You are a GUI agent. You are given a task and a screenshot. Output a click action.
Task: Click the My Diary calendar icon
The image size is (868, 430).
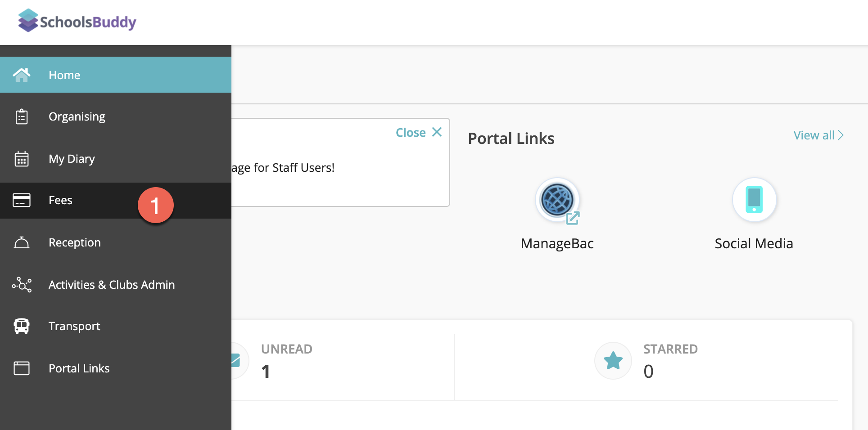coord(22,159)
